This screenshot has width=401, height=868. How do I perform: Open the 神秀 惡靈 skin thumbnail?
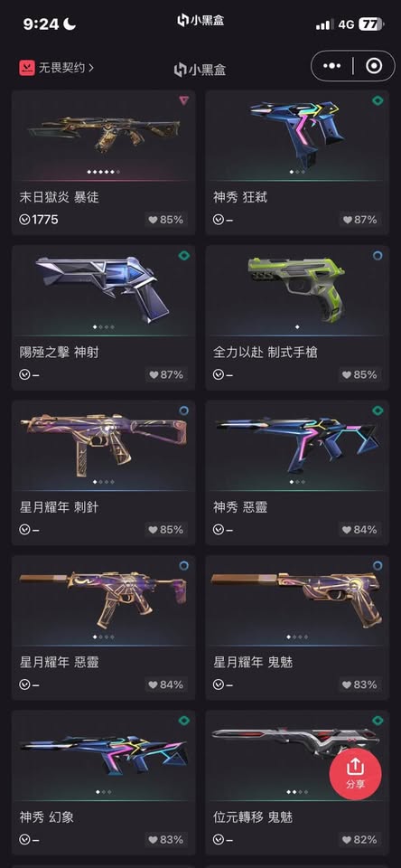(297, 445)
